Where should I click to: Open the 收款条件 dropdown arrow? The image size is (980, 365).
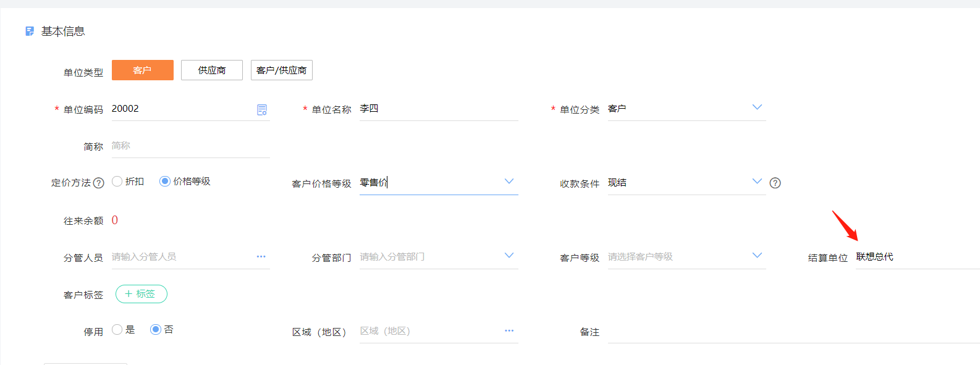coord(757,182)
